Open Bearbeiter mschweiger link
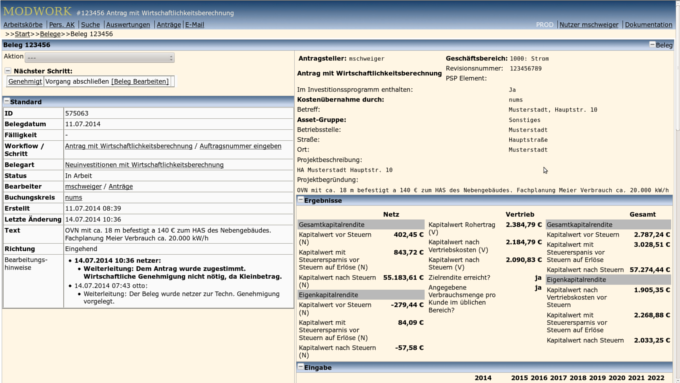The image size is (680, 383). pyautogui.click(x=83, y=187)
